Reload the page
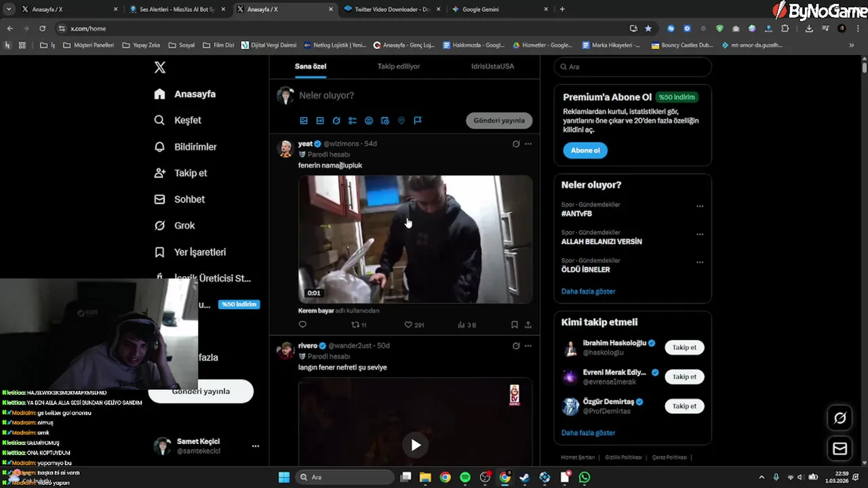The height and width of the screenshot is (488, 868). [42, 28]
